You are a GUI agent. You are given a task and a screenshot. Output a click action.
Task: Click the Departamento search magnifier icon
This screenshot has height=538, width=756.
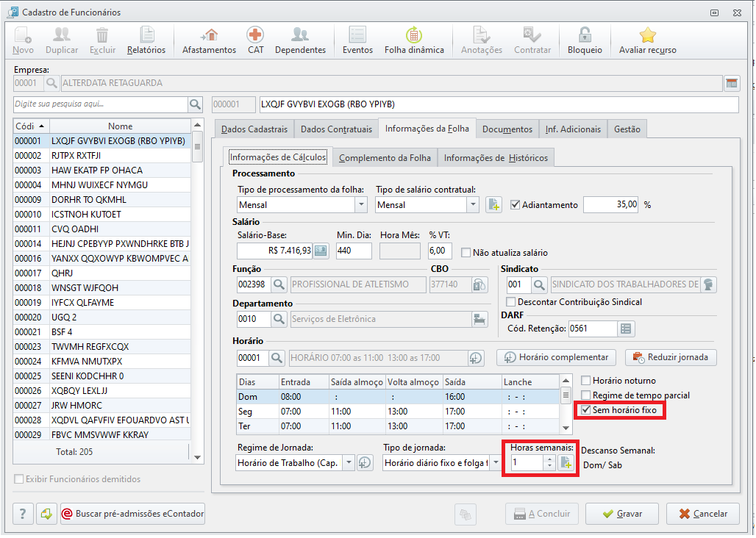pyautogui.click(x=278, y=319)
